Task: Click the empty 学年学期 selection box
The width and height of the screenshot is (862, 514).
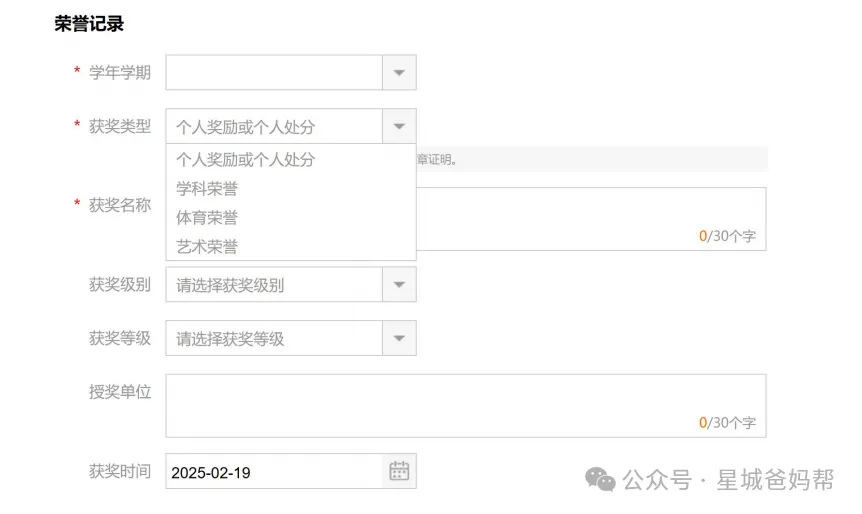Action: click(274, 73)
